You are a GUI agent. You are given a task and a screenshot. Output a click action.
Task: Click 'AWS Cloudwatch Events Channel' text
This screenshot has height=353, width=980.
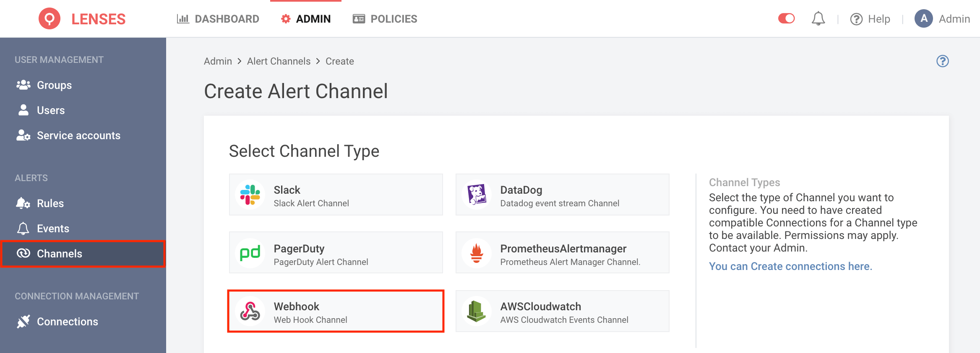[x=564, y=320]
